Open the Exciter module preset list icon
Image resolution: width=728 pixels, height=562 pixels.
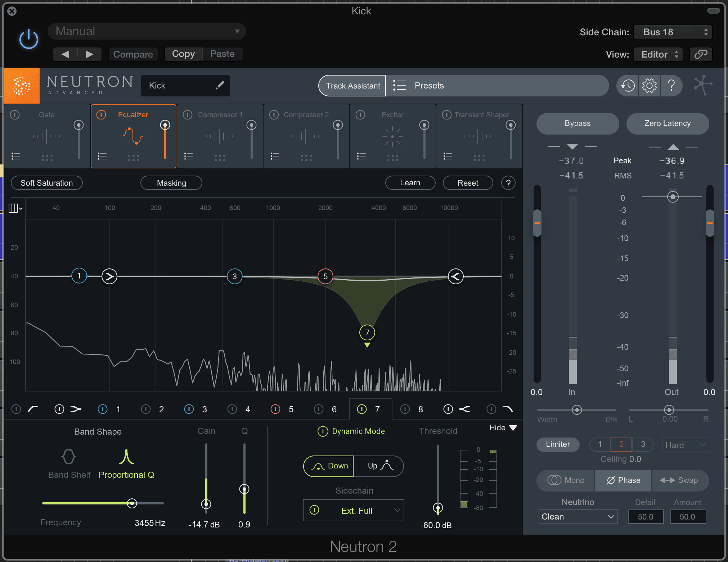(x=361, y=156)
